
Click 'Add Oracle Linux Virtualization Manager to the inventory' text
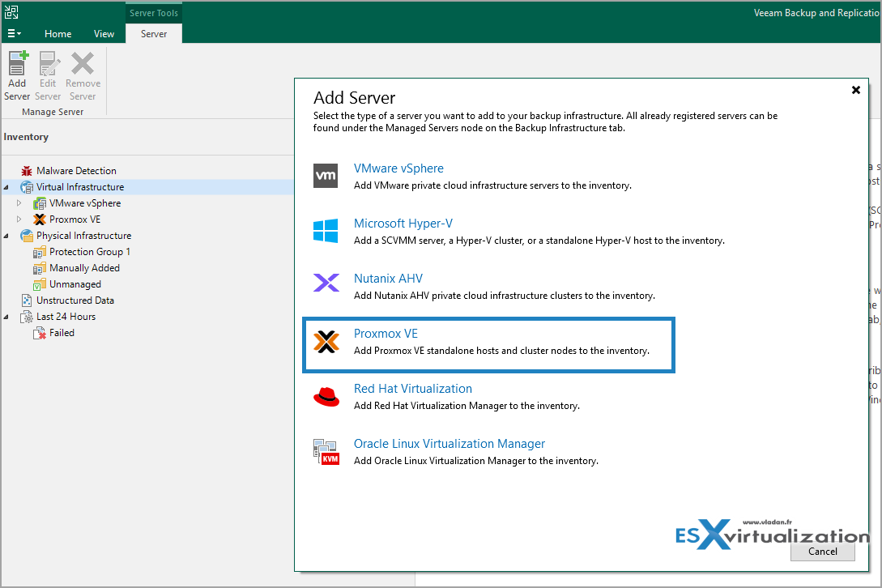[476, 462]
